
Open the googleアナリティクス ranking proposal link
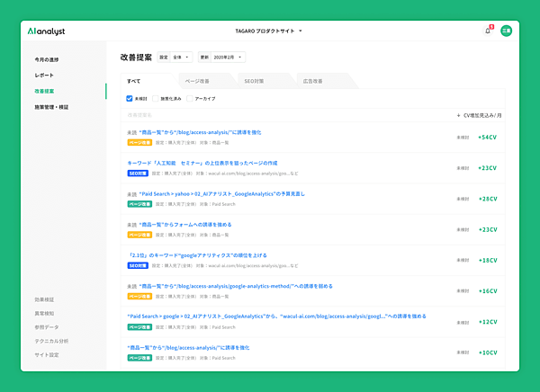point(197,255)
